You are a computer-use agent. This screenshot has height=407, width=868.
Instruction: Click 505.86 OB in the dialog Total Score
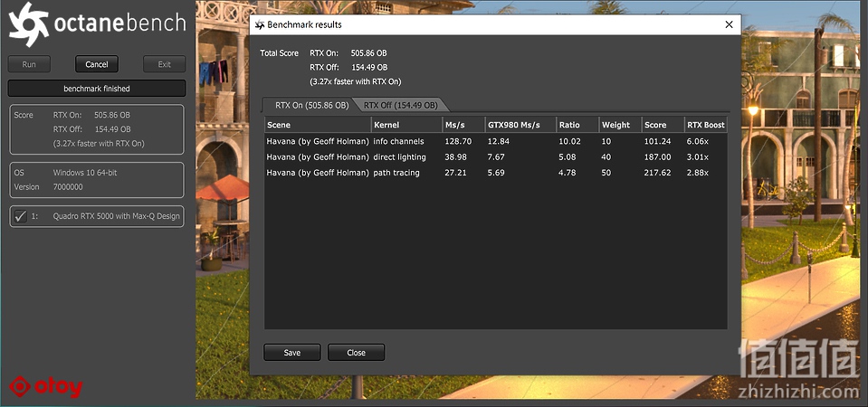tap(368, 53)
